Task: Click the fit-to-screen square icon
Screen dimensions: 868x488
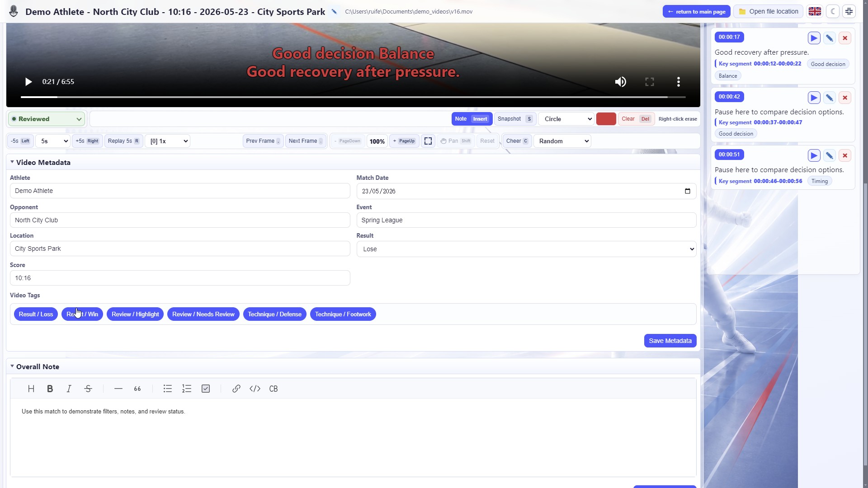Action: [x=428, y=141]
